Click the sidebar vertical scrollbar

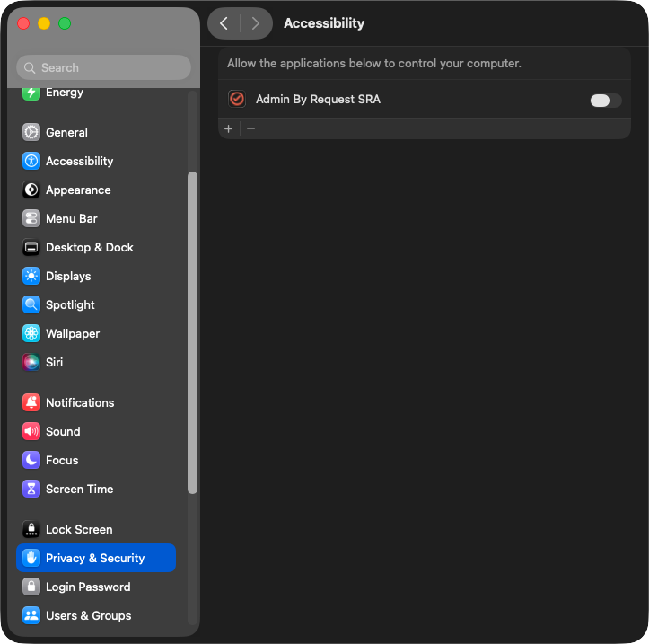(x=192, y=332)
